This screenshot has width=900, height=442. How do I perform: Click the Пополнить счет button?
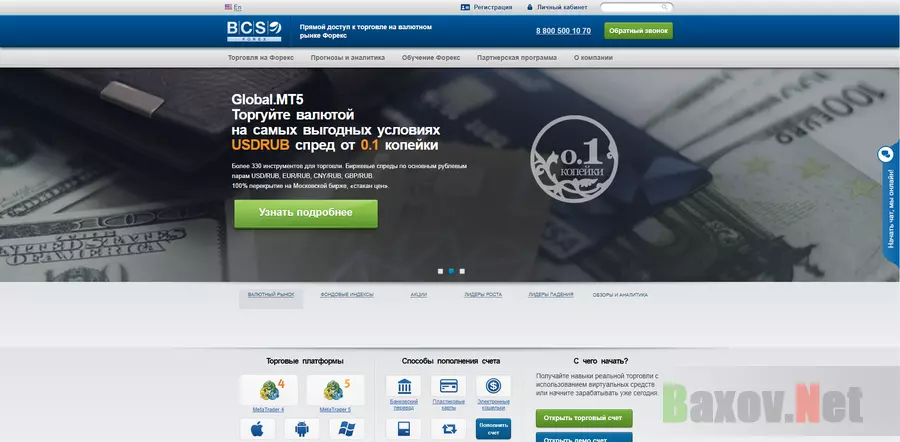493,429
